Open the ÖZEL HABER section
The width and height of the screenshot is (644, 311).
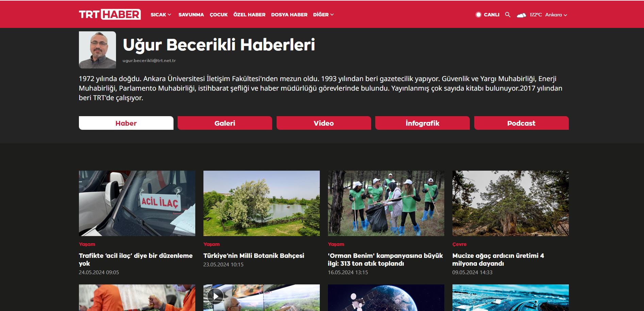click(249, 15)
